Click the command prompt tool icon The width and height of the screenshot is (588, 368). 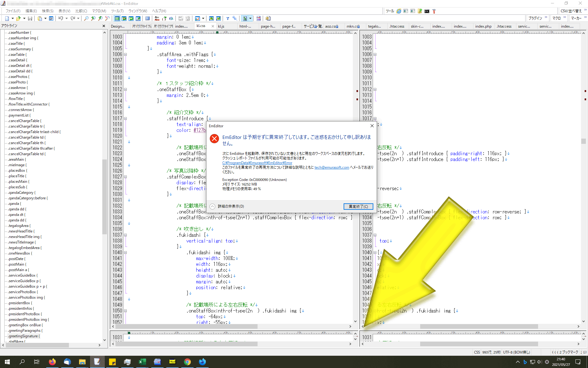click(x=427, y=11)
